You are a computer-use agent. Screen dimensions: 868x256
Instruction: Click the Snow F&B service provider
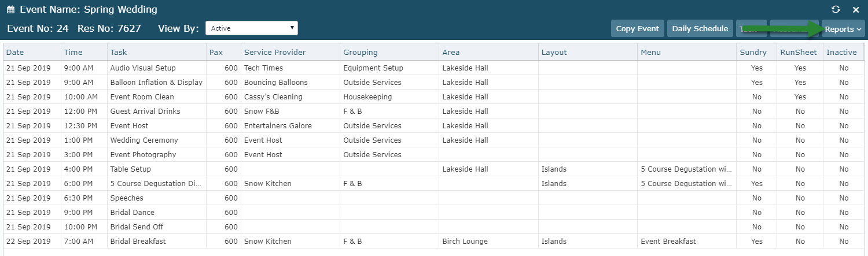[x=262, y=111]
